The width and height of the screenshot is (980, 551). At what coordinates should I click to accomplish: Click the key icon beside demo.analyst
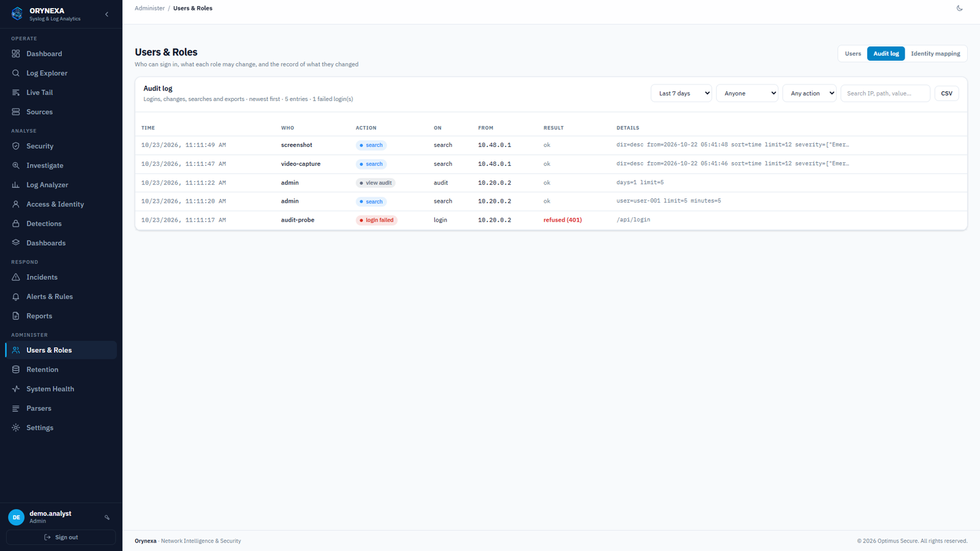pyautogui.click(x=107, y=517)
